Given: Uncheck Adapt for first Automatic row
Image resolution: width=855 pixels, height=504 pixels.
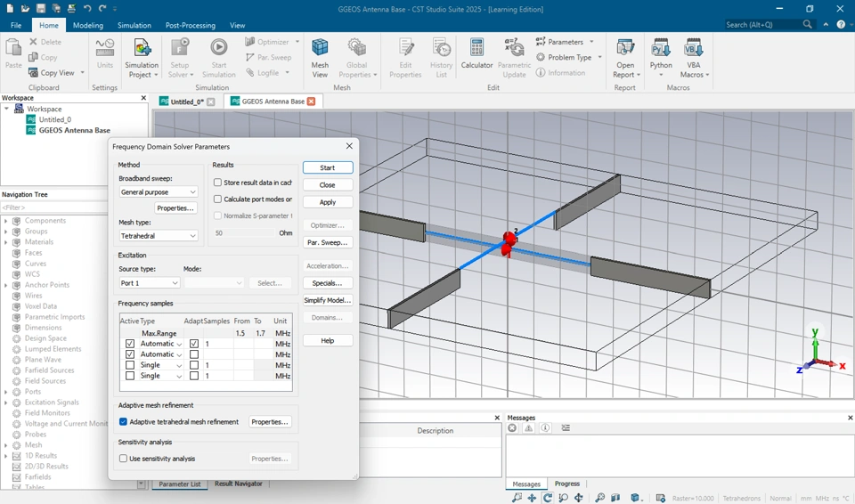Looking at the screenshot, I should pos(194,344).
